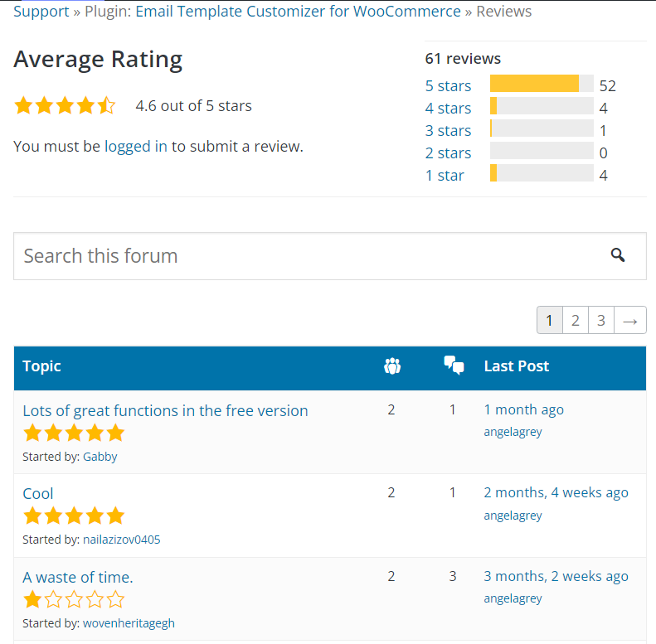656x644 pixels.
Task: Click the voices (participants) column icon
Action: (392, 366)
